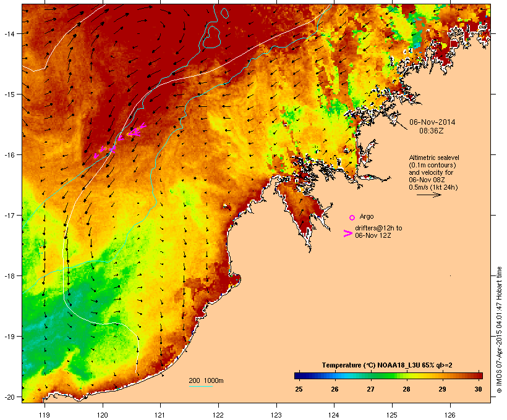Click the latitude label -19

click(9, 337)
